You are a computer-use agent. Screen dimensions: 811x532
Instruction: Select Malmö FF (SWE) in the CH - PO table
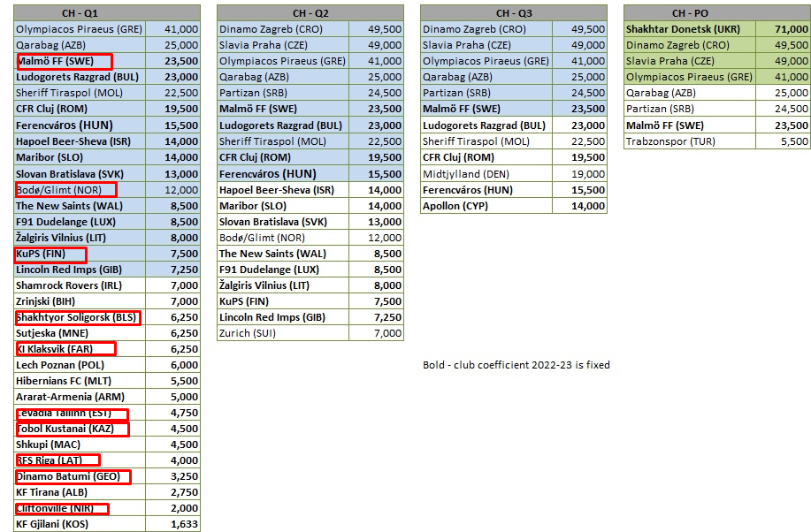point(690,125)
